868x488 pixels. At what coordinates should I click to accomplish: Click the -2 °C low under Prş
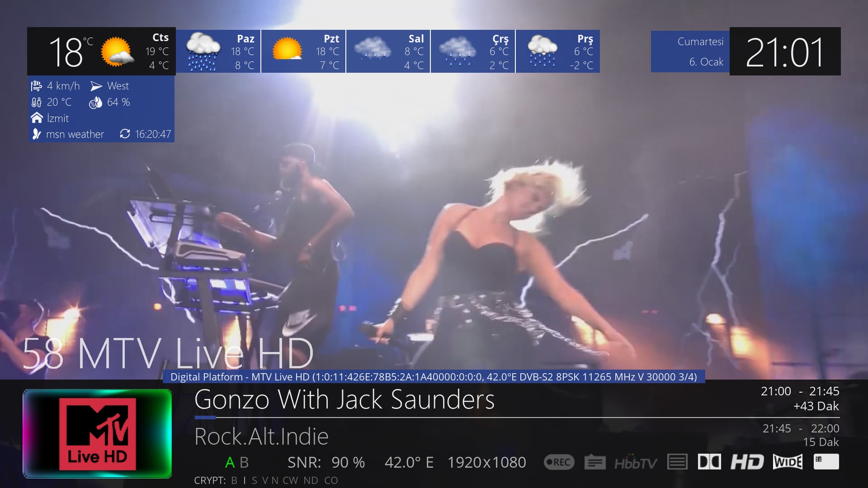click(x=581, y=66)
